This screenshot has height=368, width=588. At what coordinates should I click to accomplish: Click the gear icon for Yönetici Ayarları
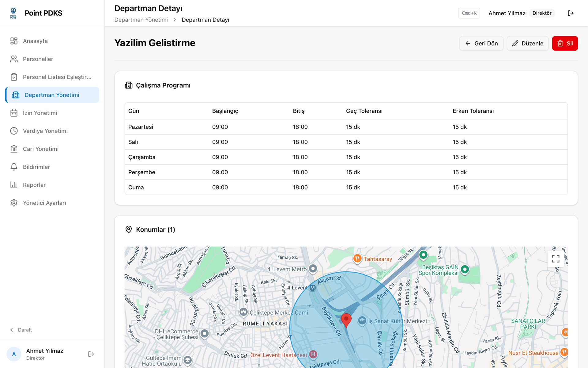(x=14, y=203)
